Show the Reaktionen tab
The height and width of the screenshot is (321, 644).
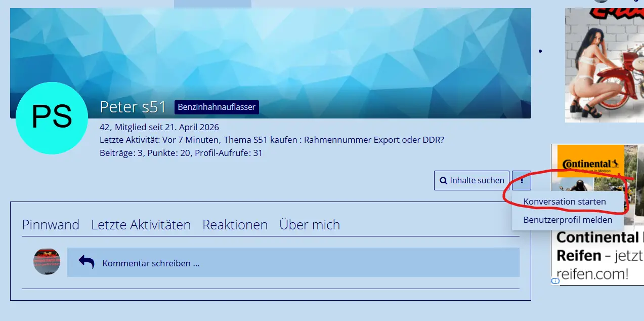235,225
